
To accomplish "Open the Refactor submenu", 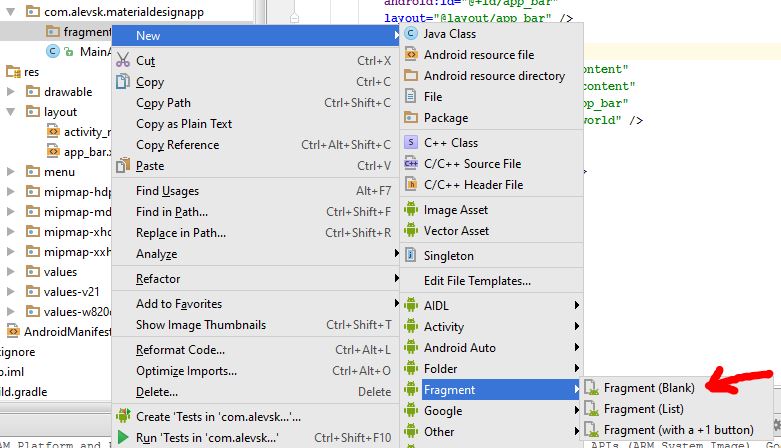I will point(158,279).
